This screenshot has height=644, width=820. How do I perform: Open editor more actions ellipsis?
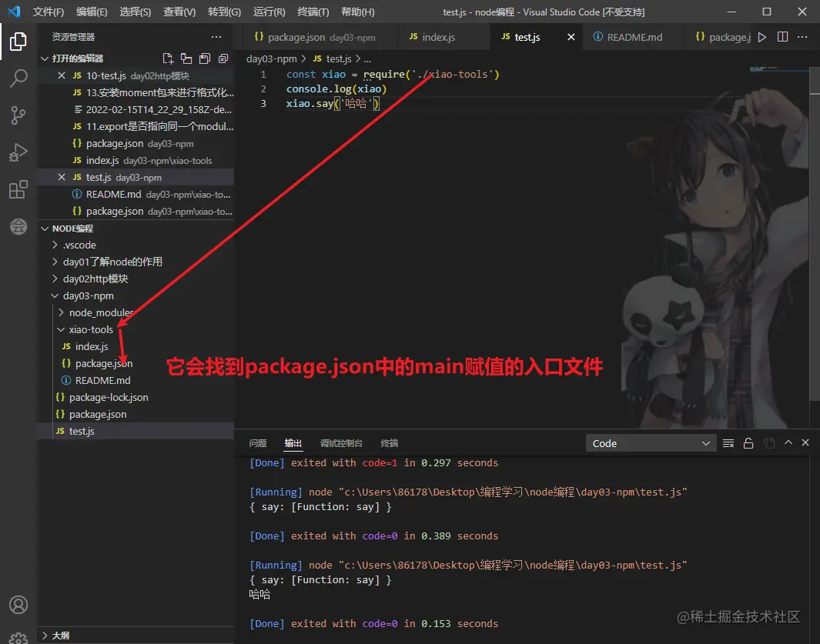point(802,37)
